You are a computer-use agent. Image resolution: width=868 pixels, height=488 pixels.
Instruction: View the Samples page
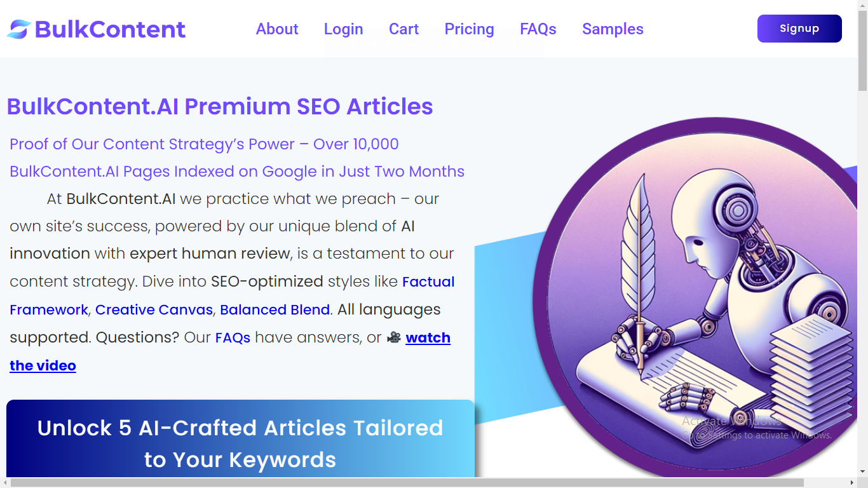pyautogui.click(x=613, y=29)
